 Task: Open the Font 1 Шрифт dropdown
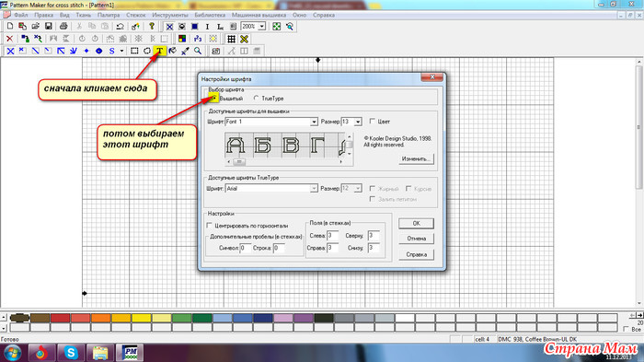[x=314, y=122]
